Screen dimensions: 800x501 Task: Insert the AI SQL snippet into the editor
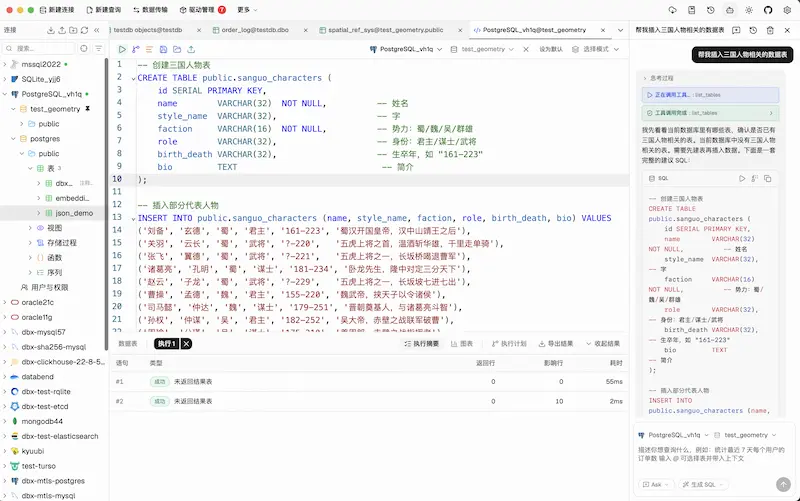(x=755, y=179)
